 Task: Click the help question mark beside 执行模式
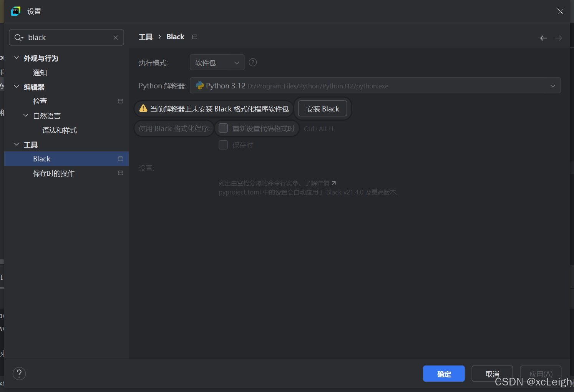click(x=253, y=62)
